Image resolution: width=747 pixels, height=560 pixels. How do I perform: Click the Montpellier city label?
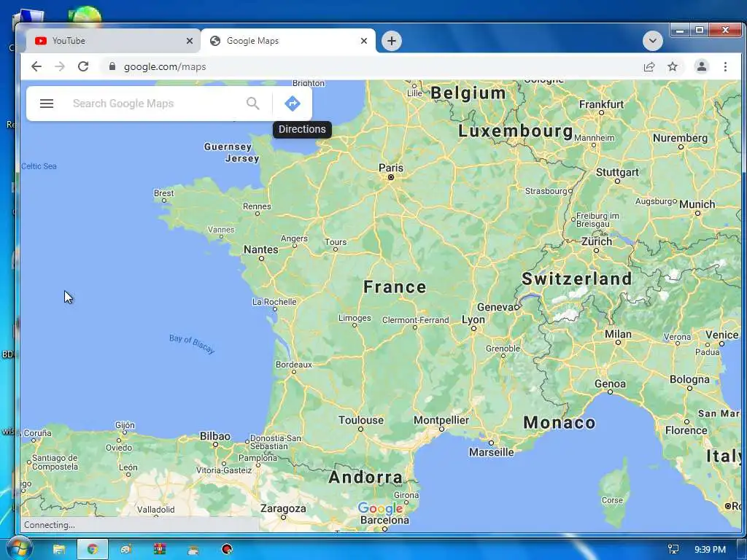click(x=441, y=420)
